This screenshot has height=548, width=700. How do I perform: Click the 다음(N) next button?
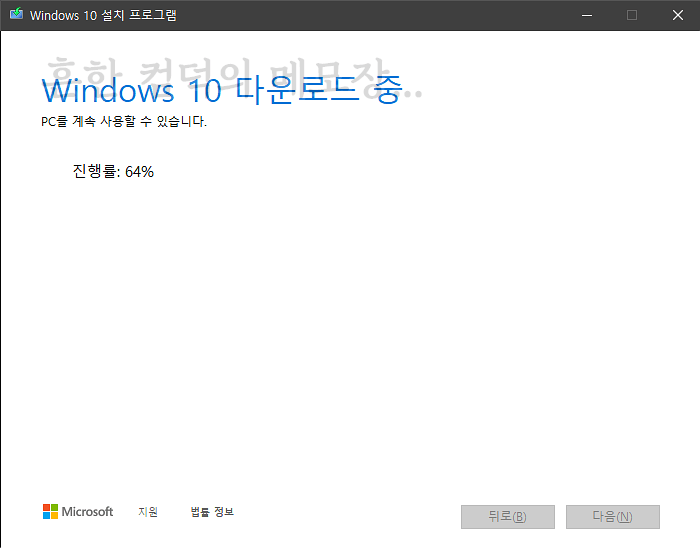pos(612,517)
